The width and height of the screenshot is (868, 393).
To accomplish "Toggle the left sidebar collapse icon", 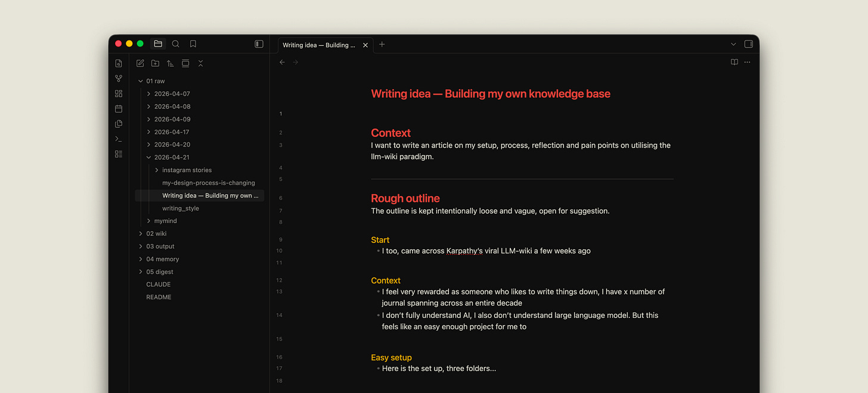I will coord(259,43).
